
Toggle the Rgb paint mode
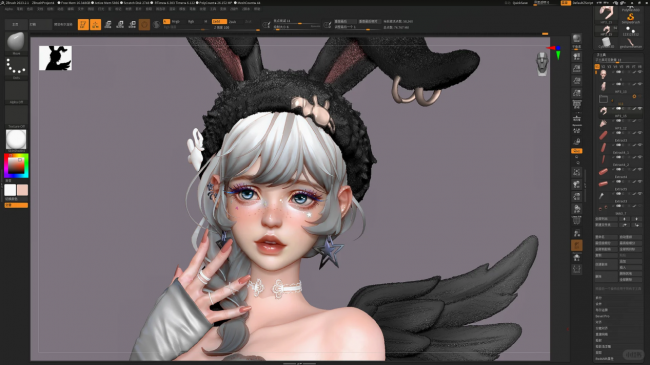(191, 22)
